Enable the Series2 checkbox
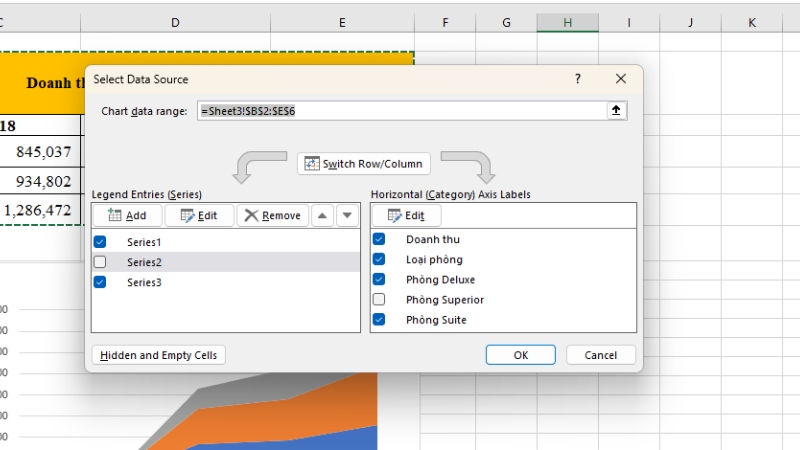This screenshot has height=450, width=800. [x=100, y=262]
